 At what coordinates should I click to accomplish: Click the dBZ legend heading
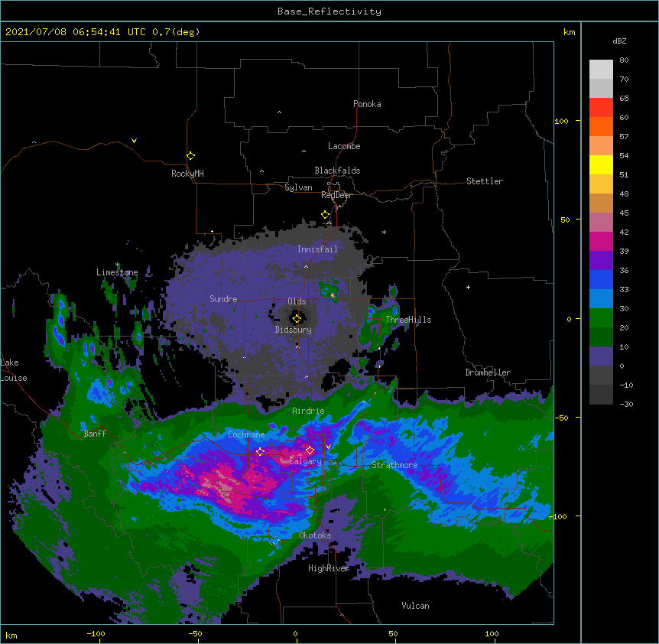coord(619,41)
